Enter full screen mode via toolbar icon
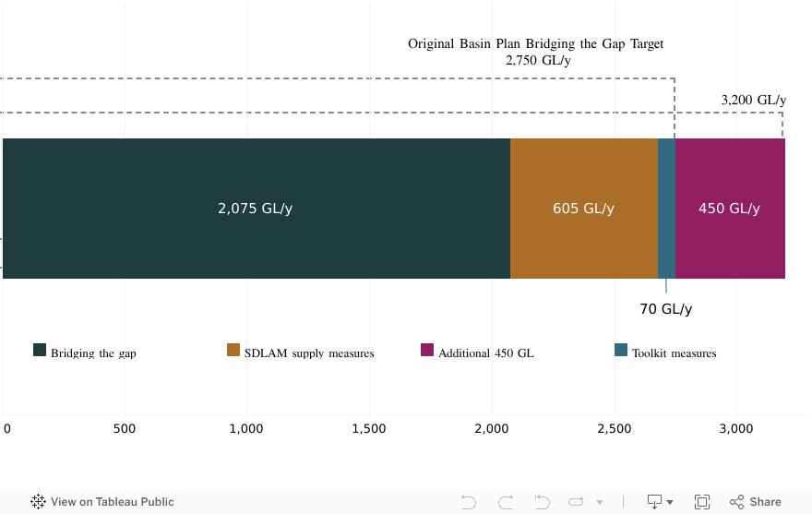The image size is (812, 514). tap(701, 502)
